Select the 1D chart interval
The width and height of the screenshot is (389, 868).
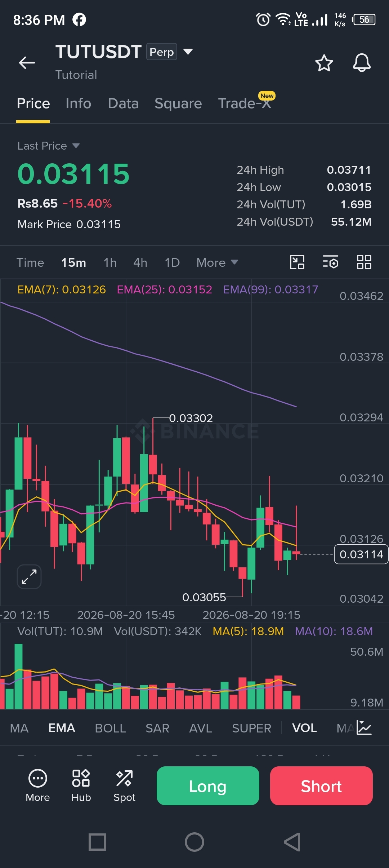point(172,262)
